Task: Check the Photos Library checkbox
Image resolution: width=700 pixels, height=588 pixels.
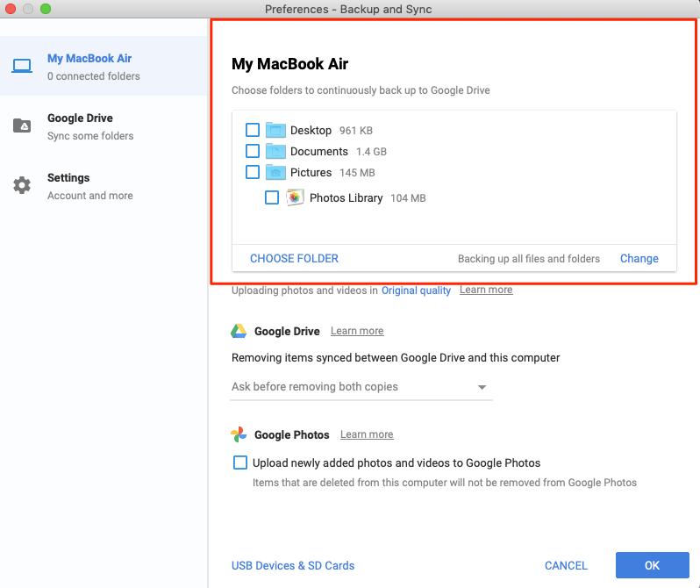Action: [x=272, y=197]
